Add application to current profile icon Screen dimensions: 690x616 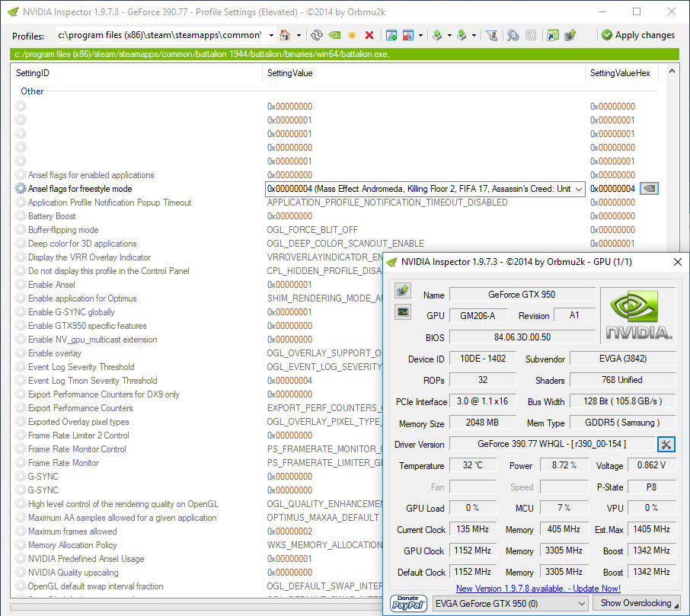tap(391, 35)
